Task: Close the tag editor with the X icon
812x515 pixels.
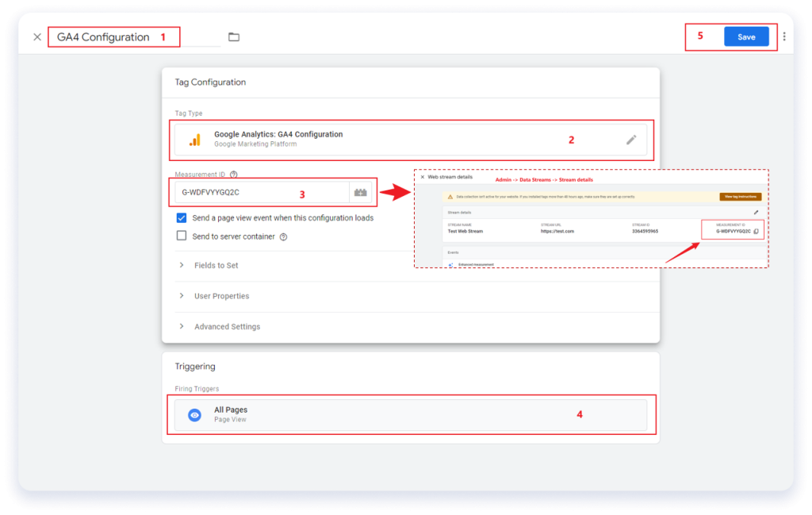Action: (37, 37)
